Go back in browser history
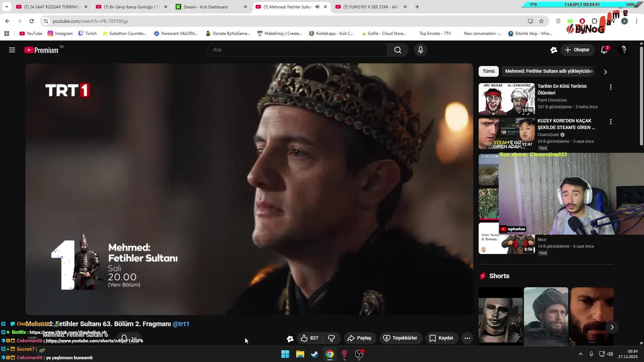644x362 pixels. 7,21
